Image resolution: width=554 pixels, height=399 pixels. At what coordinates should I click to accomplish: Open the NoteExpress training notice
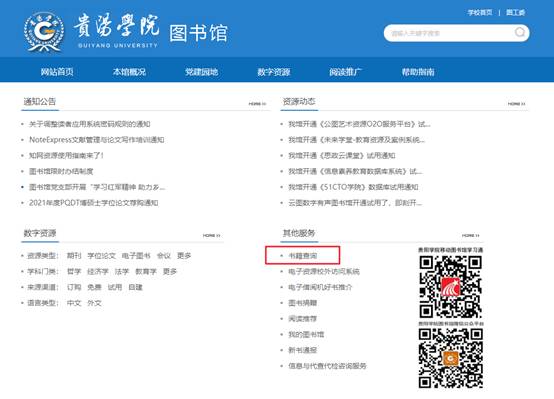coord(96,140)
